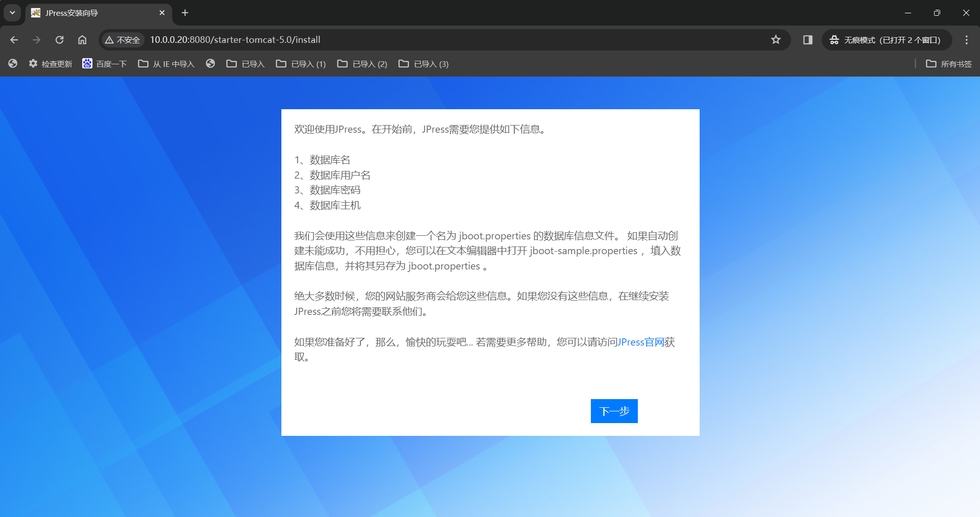Go back using the browser back arrow
The height and width of the screenshot is (517, 980).
pos(14,40)
